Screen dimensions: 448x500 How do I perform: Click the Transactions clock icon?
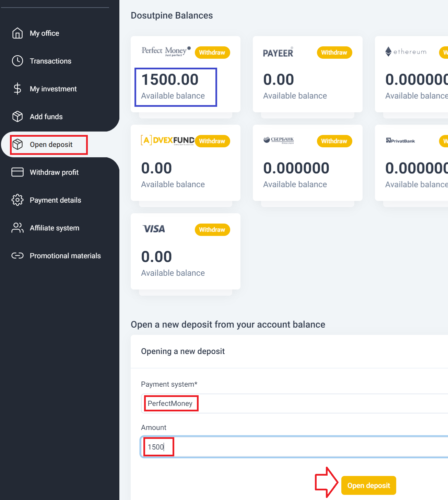tap(17, 61)
